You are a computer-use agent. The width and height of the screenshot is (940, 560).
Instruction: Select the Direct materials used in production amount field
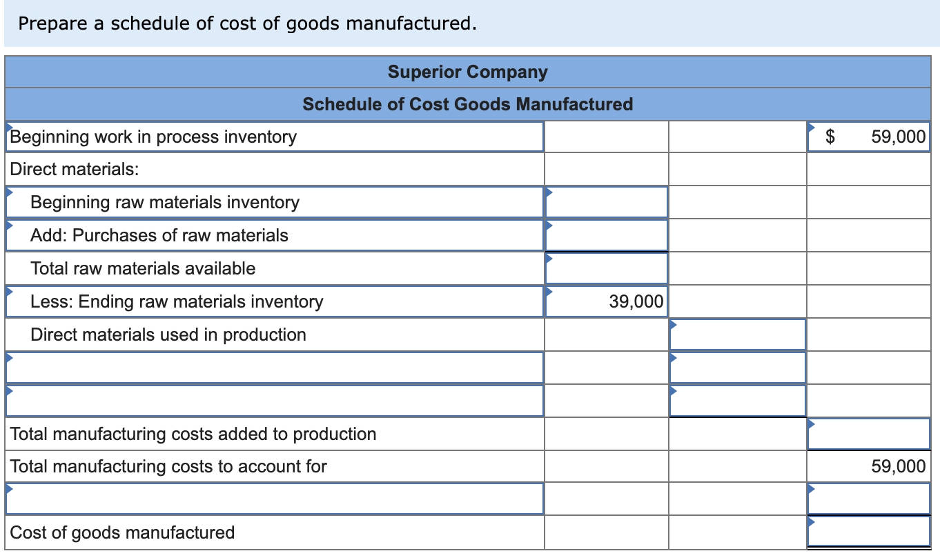click(x=738, y=334)
